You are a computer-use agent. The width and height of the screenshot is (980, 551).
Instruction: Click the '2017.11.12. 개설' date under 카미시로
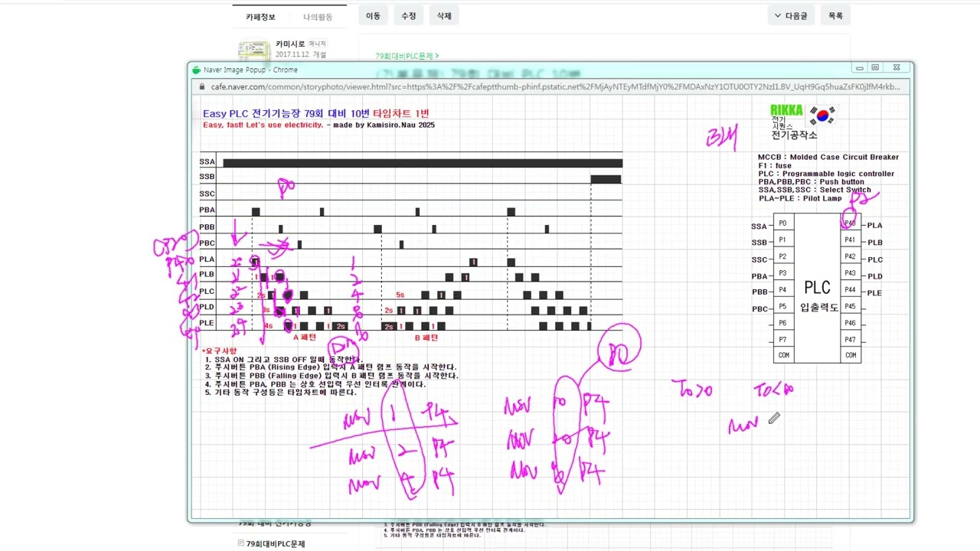pyautogui.click(x=301, y=54)
